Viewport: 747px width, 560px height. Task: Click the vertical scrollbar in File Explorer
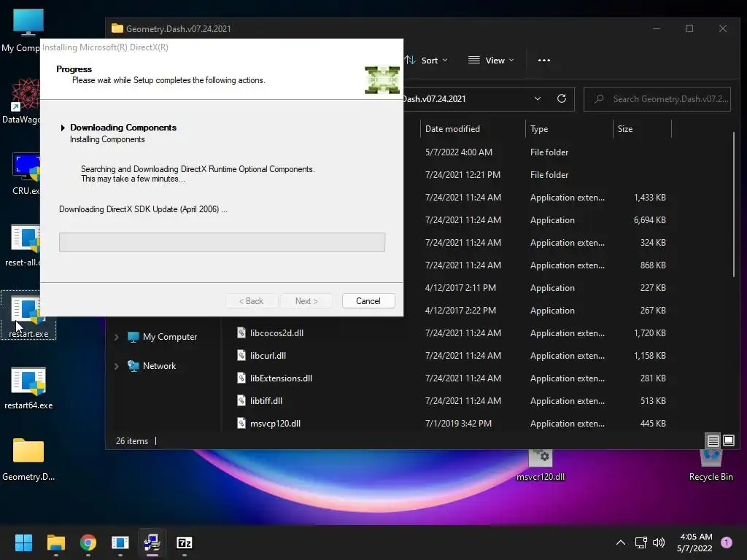point(734,205)
